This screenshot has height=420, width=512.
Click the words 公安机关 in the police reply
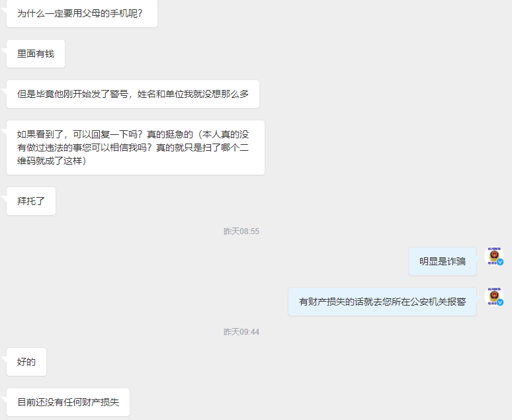[x=429, y=302]
